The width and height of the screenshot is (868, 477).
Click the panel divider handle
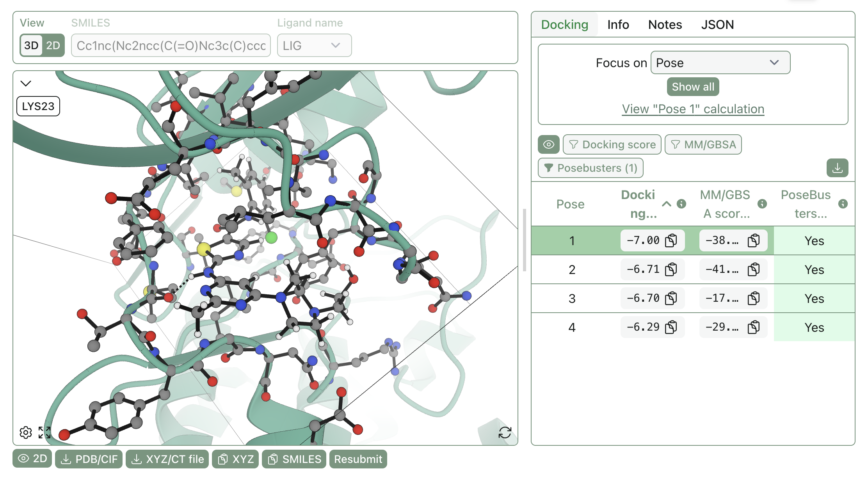pyautogui.click(x=525, y=240)
